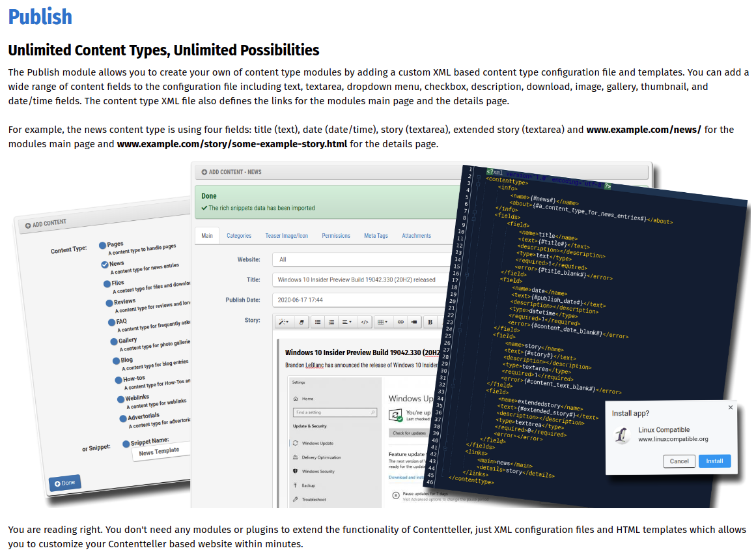Select the Pages content type radio button
Screen dimensions: 756x559
coord(102,245)
